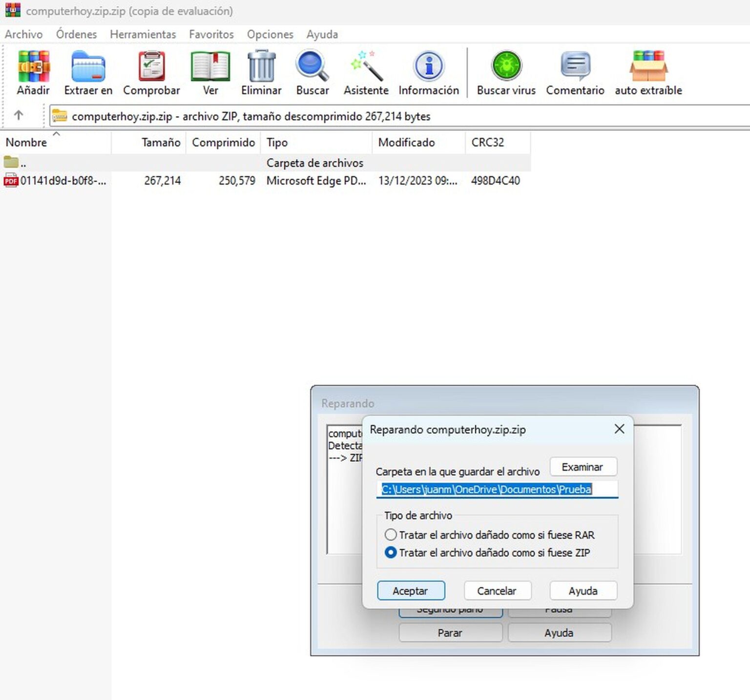Viewport: 750px width, 700px height.
Task: Run Buscar virus scan icon
Action: pyautogui.click(x=506, y=66)
